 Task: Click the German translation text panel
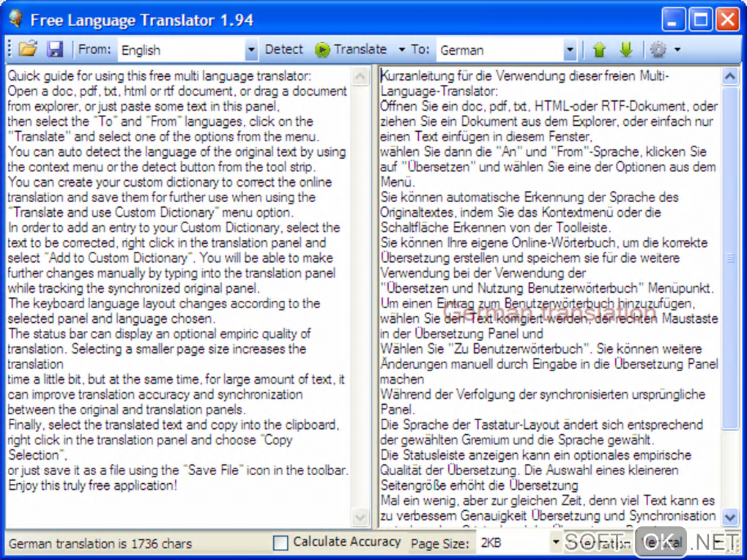tap(549, 296)
